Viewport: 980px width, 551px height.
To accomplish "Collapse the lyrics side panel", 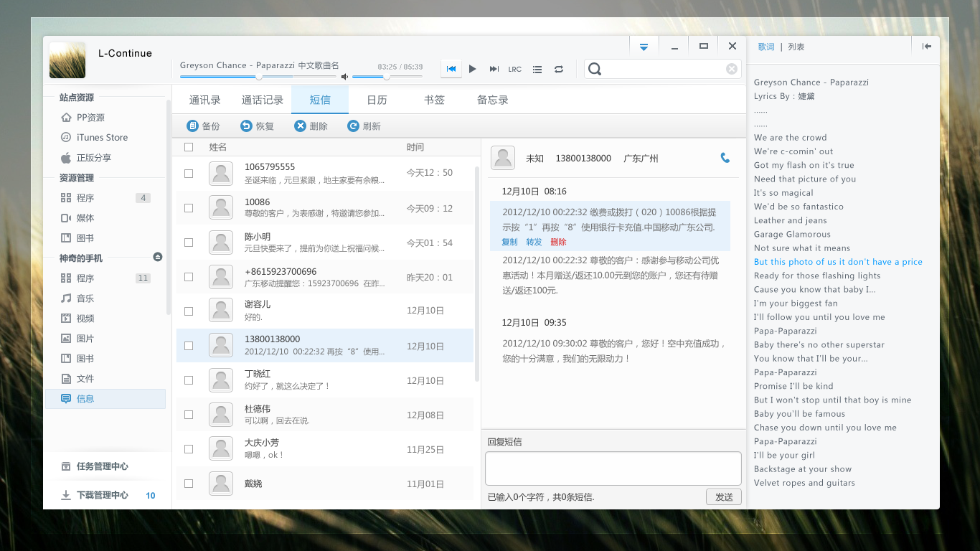I will pyautogui.click(x=927, y=46).
